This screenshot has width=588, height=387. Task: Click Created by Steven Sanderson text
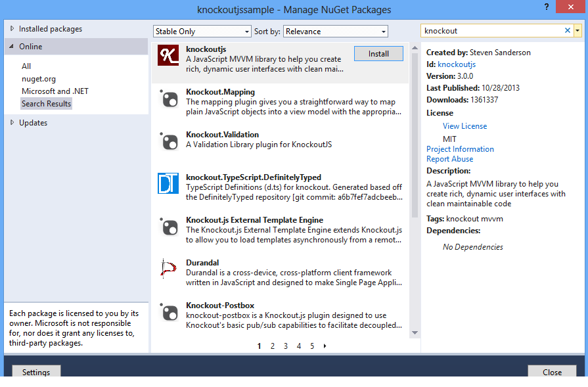478,53
